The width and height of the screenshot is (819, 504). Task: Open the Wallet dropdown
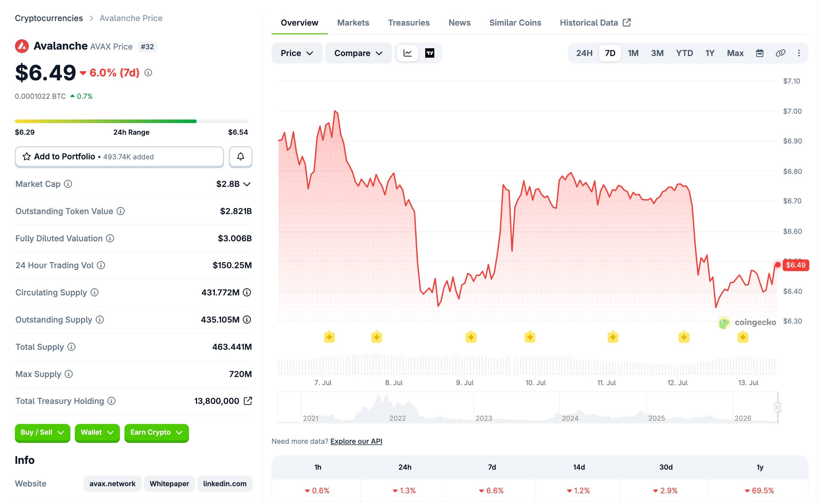97,433
